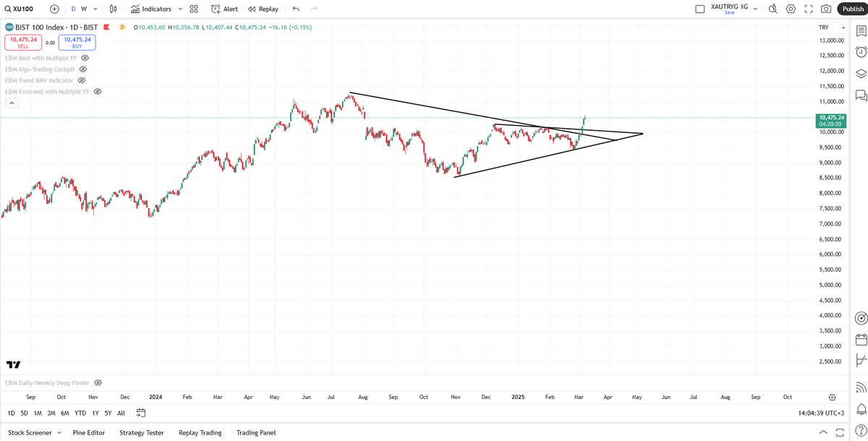
Task: Show E&M Daily/Weekly Deep Finder indicator
Action: coord(98,382)
